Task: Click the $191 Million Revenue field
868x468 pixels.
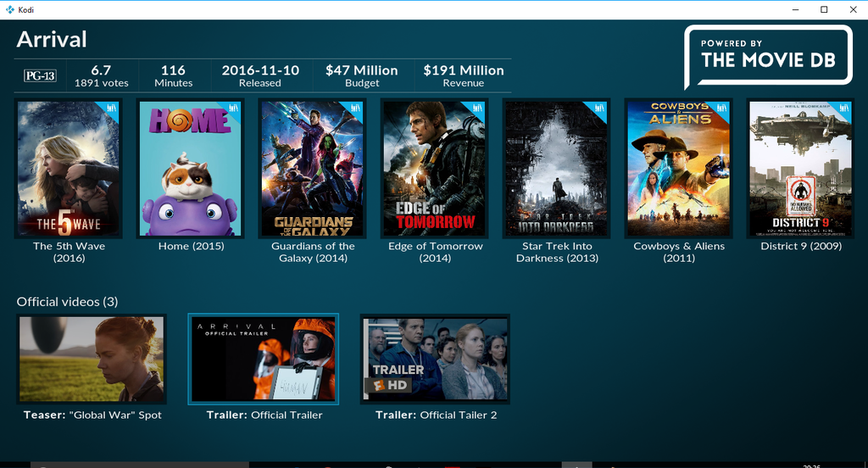Action: pyautogui.click(x=463, y=75)
